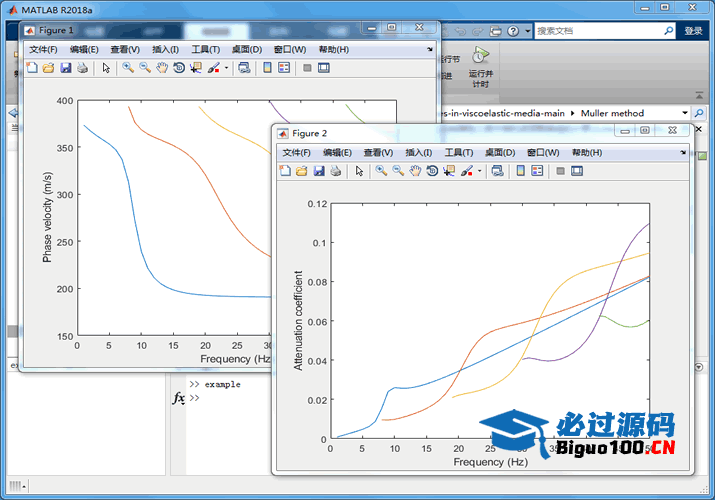
Task: Open current folder path dropdown arrow
Action: pyautogui.click(x=684, y=113)
